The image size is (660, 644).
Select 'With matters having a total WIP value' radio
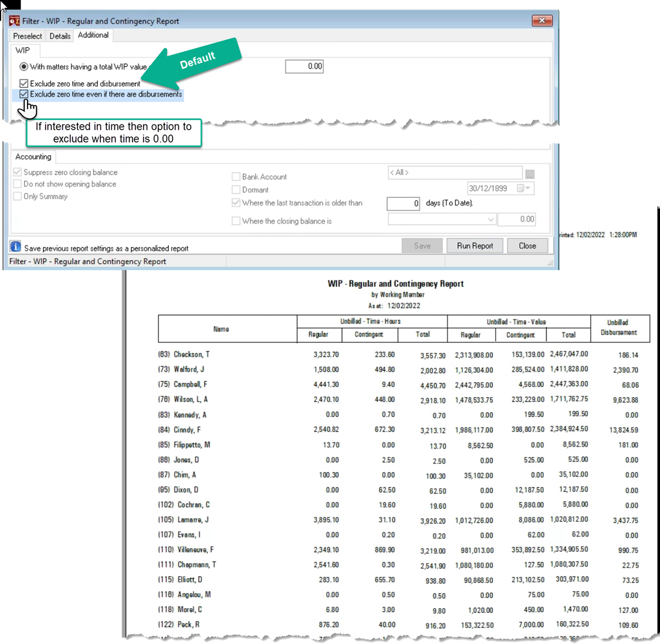(x=24, y=66)
